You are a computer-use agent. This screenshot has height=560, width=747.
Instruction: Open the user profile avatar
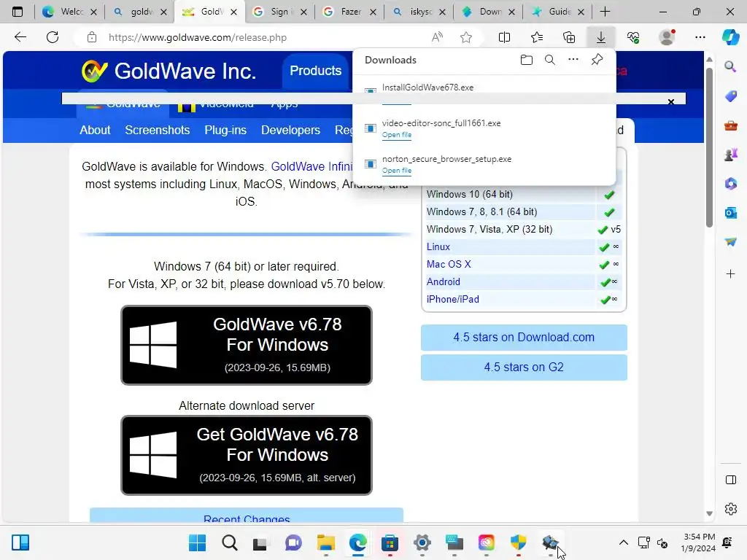pyautogui.click(x=667, y=37)
